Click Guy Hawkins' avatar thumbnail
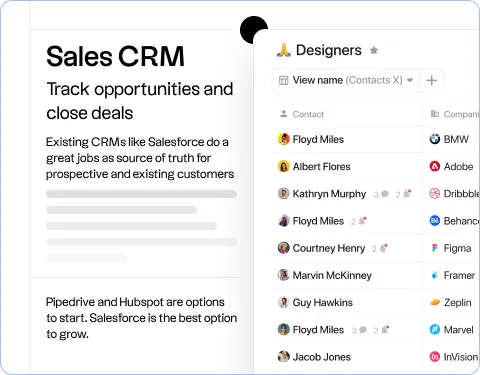This screenshot has width=480, height=375. (x=283, y=302)
